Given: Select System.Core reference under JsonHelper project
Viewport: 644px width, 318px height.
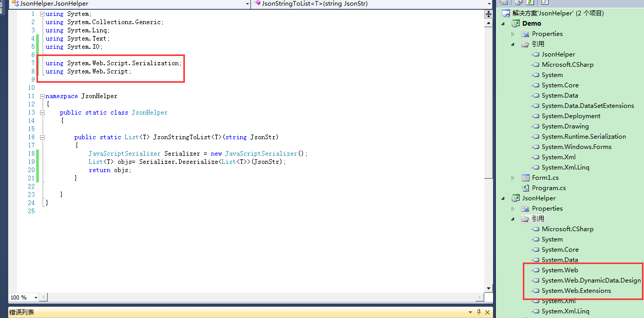Looking at the screenshot, I should [x=560, y=250].
